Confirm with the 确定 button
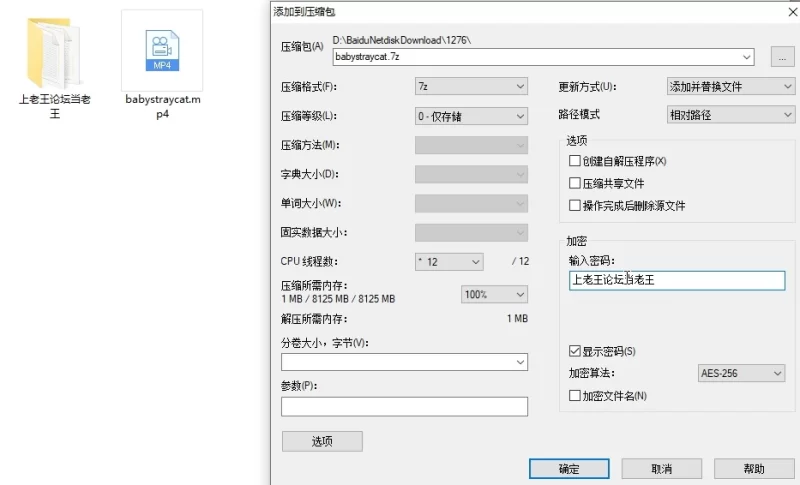Viewport: 800px width, 485px height. coord(569,469)
